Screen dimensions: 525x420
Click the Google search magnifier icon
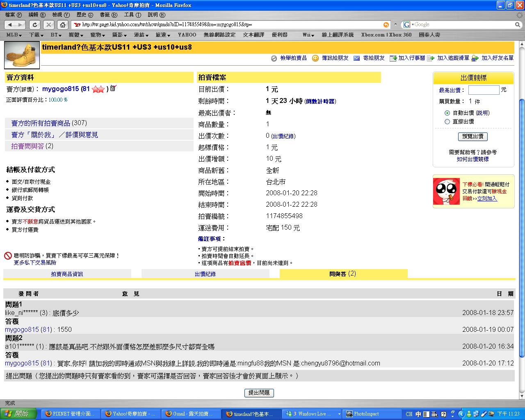click(x=517, y=25)
